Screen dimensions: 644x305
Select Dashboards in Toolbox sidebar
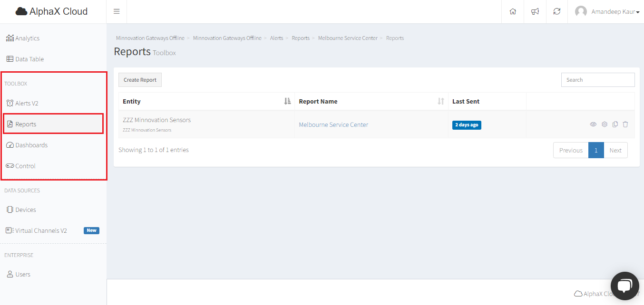[x=31, y=145]
